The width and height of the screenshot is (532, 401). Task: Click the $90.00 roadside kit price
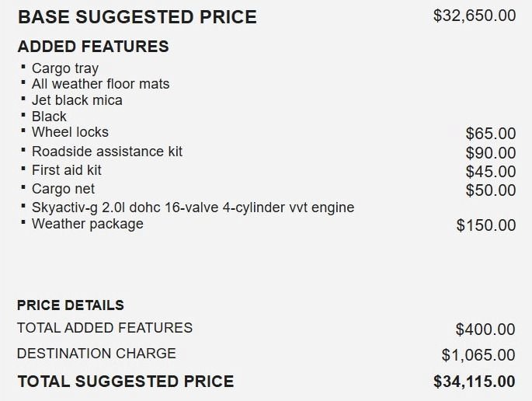pyautogui.click(x=491, y=153)
